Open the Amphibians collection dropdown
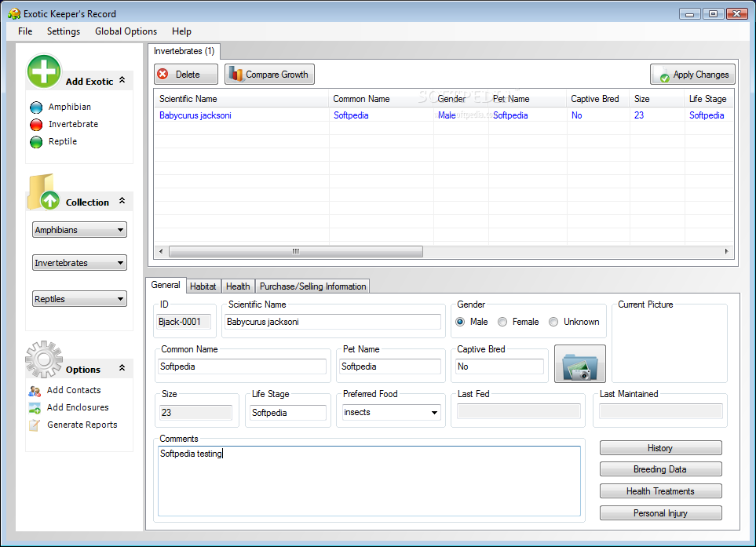The image size is (756, 547). click(79, 230)
